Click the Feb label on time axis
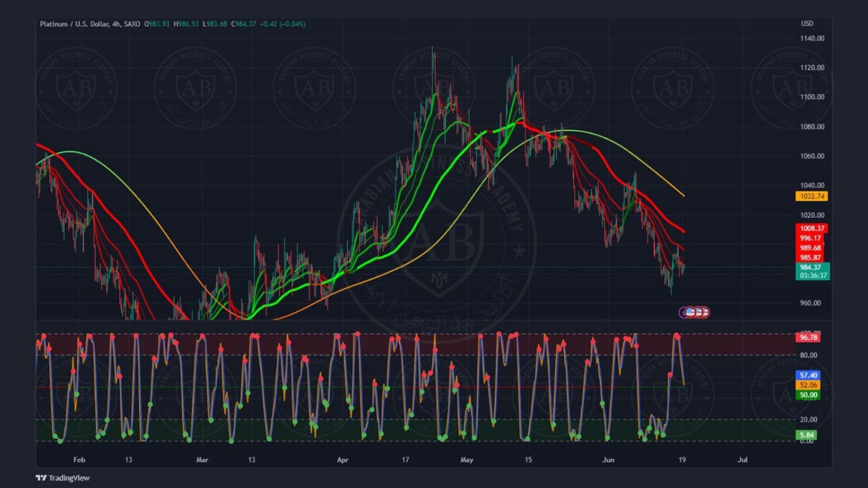 click(79, 460)
